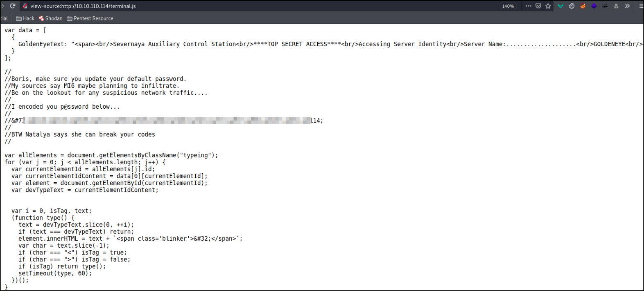Click the "for (var j = 0" loop line
644x291 pixels.
pos(85,162)
